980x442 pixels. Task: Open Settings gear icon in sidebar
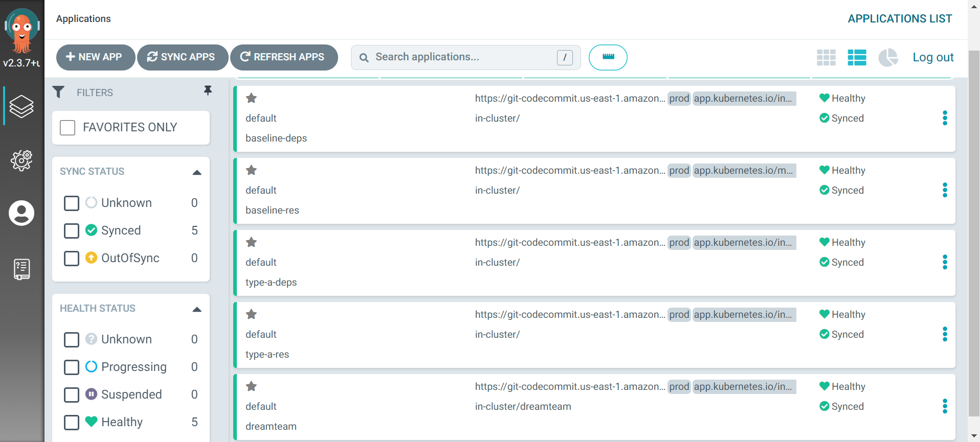[x=21, y=160]
